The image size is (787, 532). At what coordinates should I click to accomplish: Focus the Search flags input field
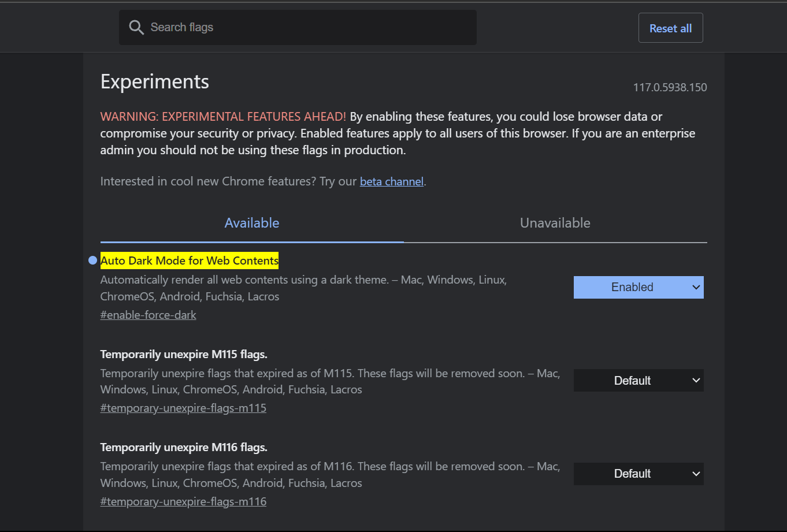pos(298,27)
